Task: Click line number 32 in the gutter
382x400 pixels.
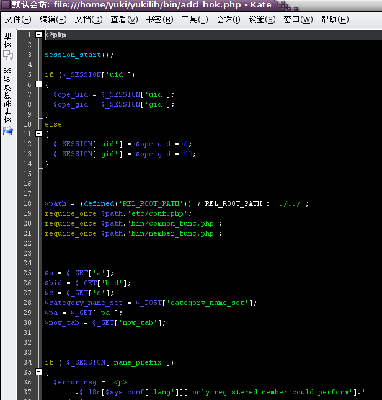Action: (x=28, y=343)
